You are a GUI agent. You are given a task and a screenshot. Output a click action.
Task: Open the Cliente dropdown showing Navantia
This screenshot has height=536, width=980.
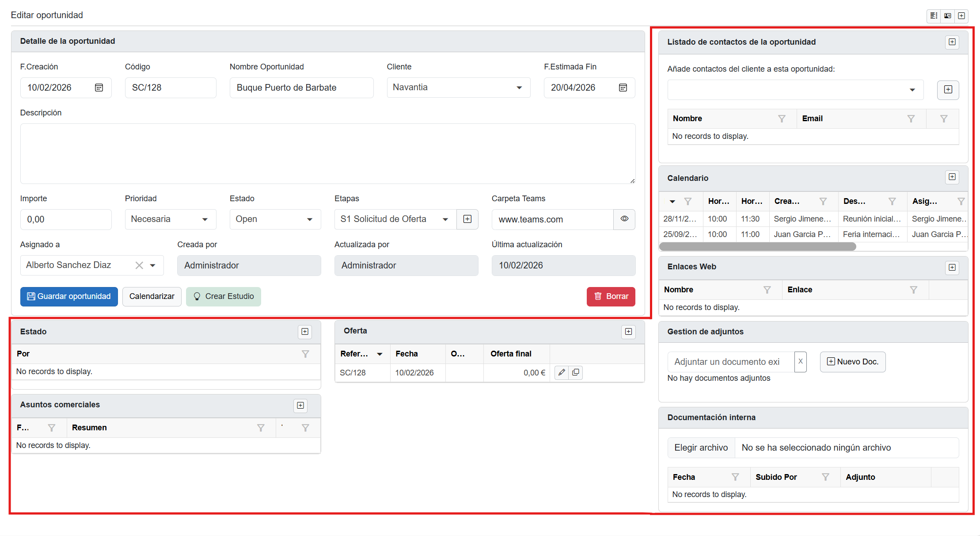458,88
